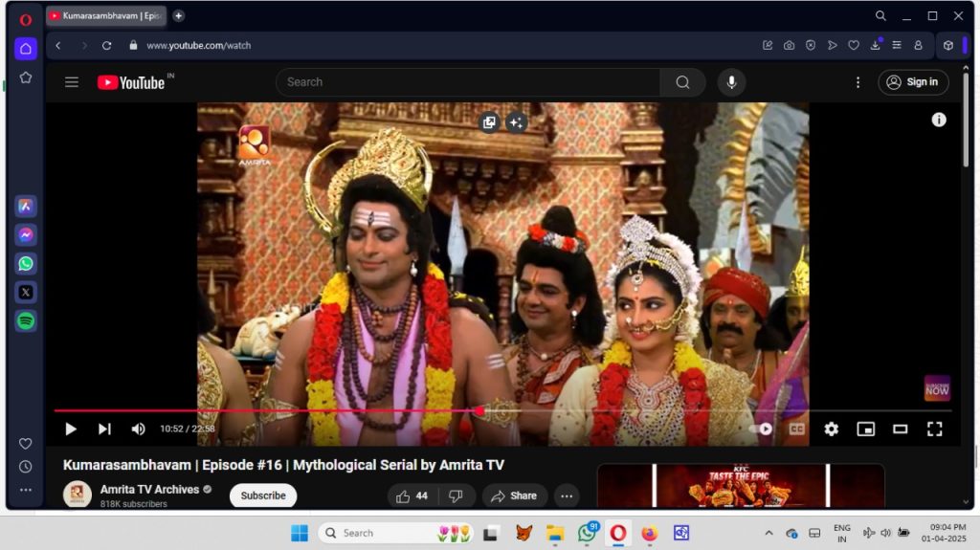980x550 pixels.
Task: Take a snapshot with camera icon
Action: 790,46
